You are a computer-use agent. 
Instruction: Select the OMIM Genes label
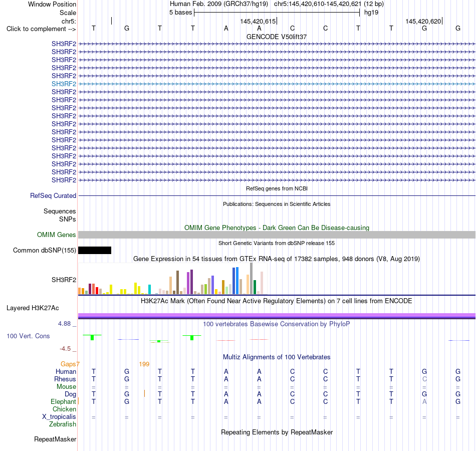click(56, 235)
